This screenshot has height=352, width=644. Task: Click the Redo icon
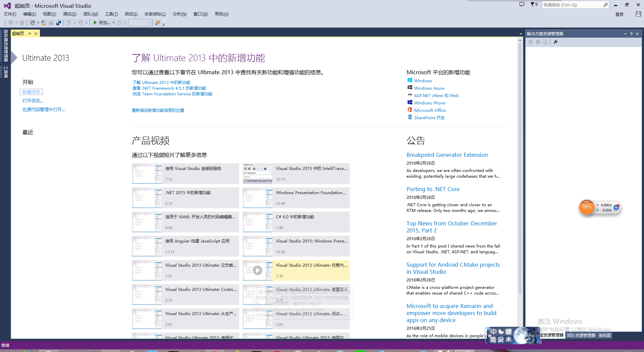click(80, 23)
